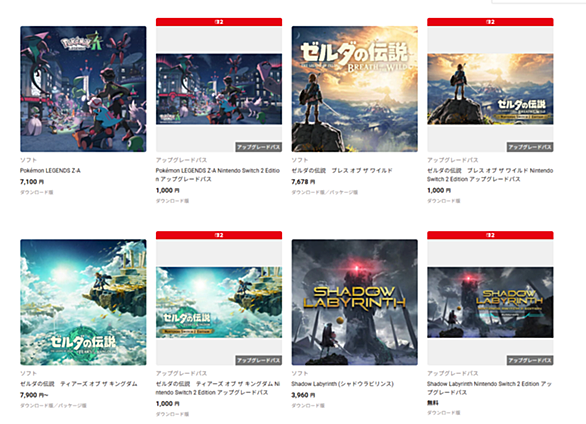This screenshot has height=424, width=586.
Task: Click Pokémon LEGENDS Z-A Switch 2 Edition upgrade pass title
Action: click(x=218, y=175)
